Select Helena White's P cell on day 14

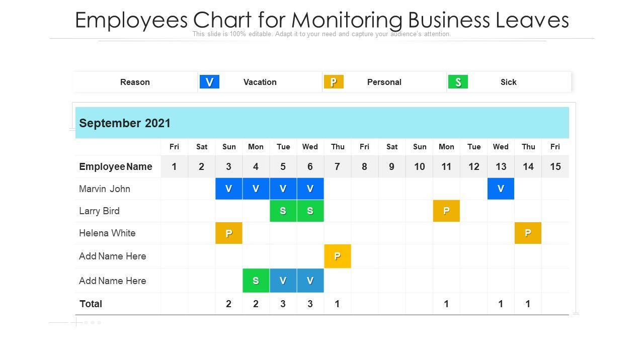tap(528, 233)
